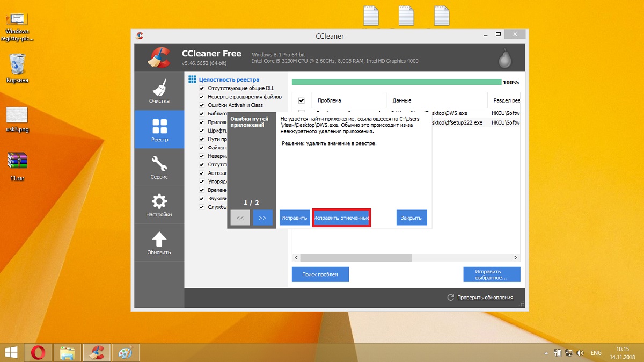Toggle the Шрифты checkbox

click(202, 131)
